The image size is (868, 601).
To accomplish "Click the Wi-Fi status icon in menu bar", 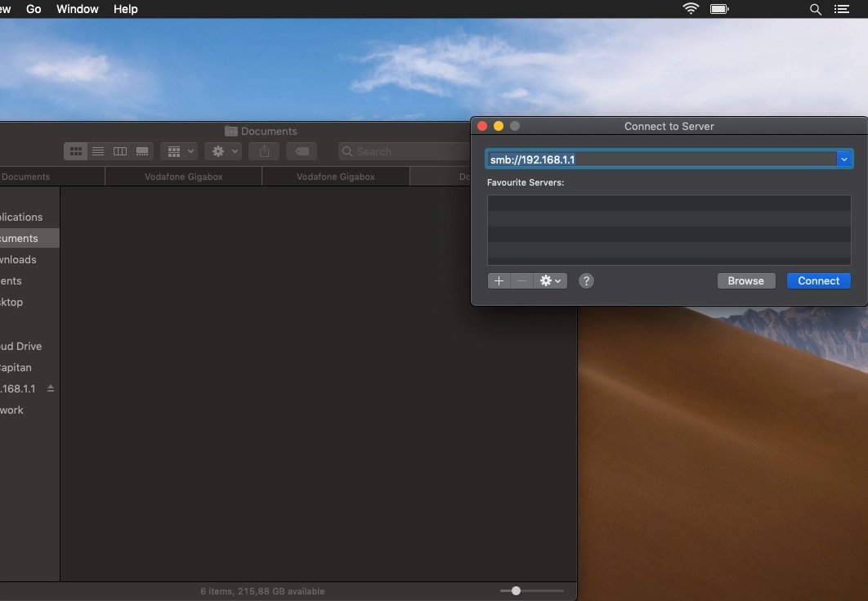I will pyautogui.click(x=691, y=9).
